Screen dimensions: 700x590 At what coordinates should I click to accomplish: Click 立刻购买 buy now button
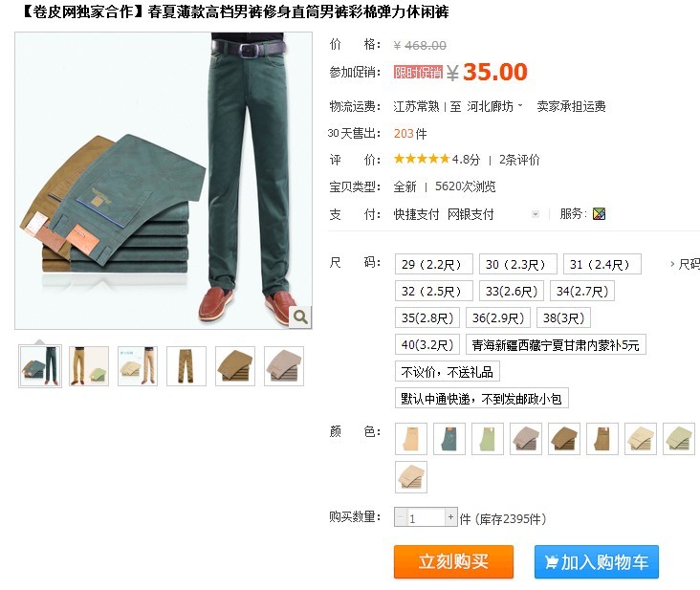coord(453,561)
